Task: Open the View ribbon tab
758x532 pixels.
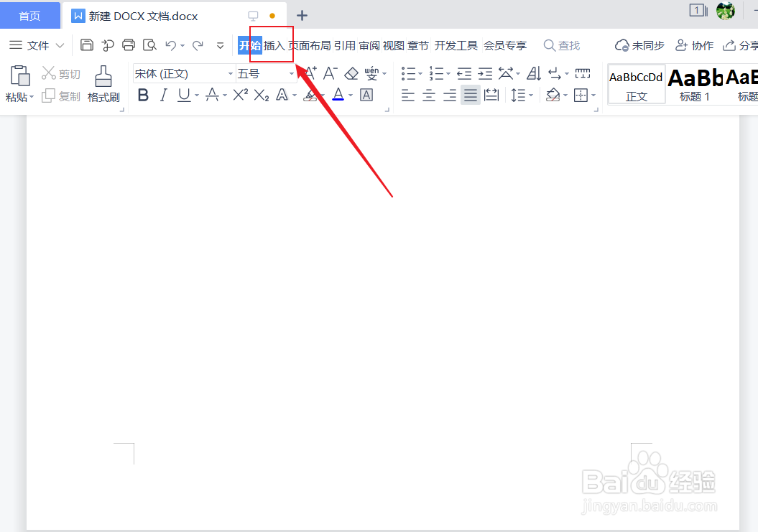Action: click(394, 45)
